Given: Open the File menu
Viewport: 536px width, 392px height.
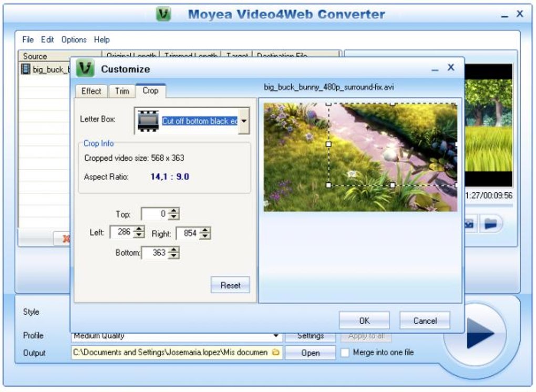Looking at the screenshot, I should click(x=28, y=39).
